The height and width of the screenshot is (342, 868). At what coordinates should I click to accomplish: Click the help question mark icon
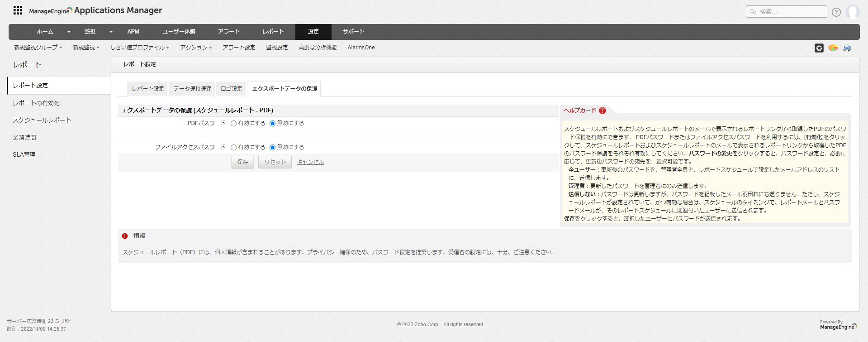[x=836, y=12]
